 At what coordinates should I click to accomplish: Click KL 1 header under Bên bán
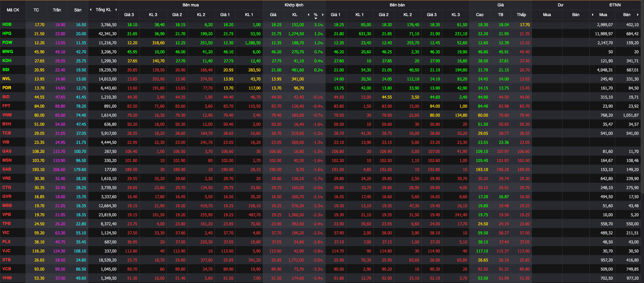tap(360, 15)
